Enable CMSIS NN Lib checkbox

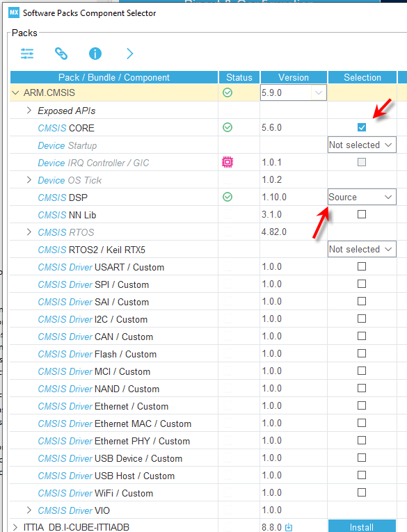(x=362, y=214)
